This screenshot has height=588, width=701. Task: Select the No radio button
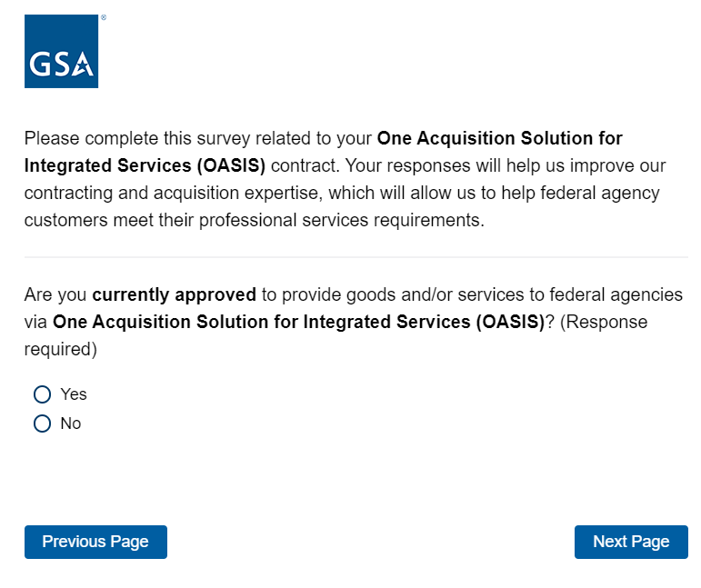42,424
